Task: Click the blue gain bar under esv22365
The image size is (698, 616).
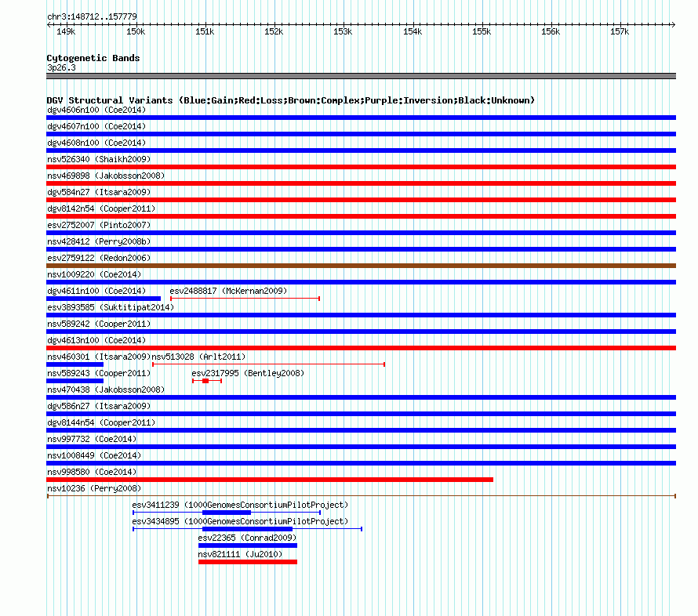Action: 248,545
